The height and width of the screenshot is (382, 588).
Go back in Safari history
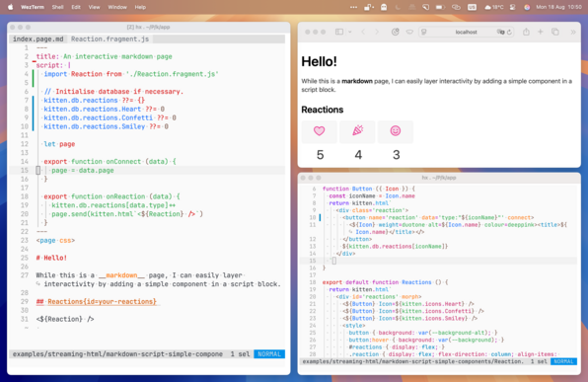(x=363, y=32)
